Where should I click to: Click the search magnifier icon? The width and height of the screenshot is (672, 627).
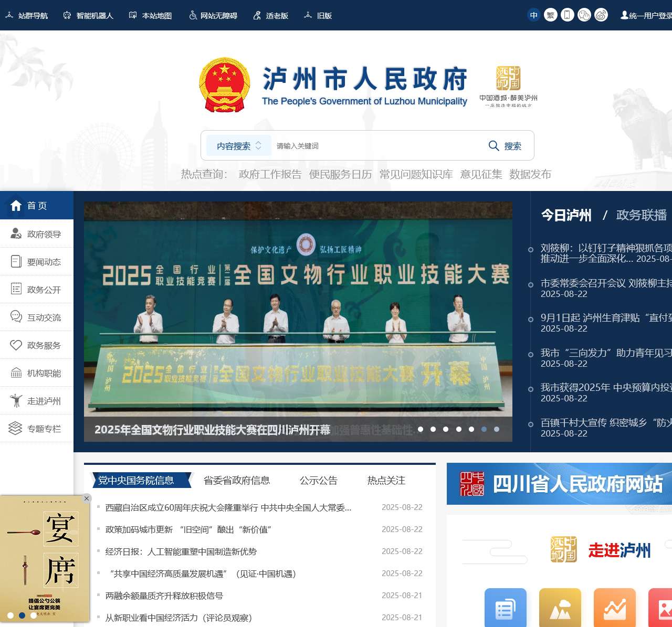click(x=493, y=146)
